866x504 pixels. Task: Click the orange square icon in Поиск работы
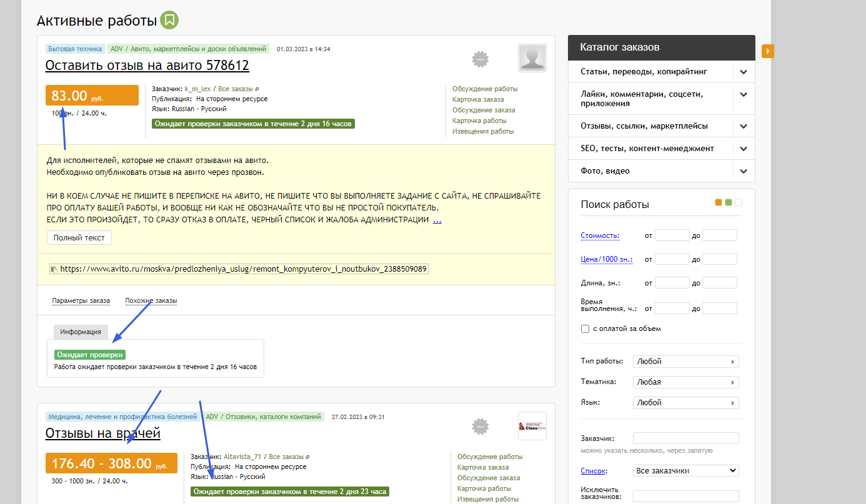(x=719, y=202)
